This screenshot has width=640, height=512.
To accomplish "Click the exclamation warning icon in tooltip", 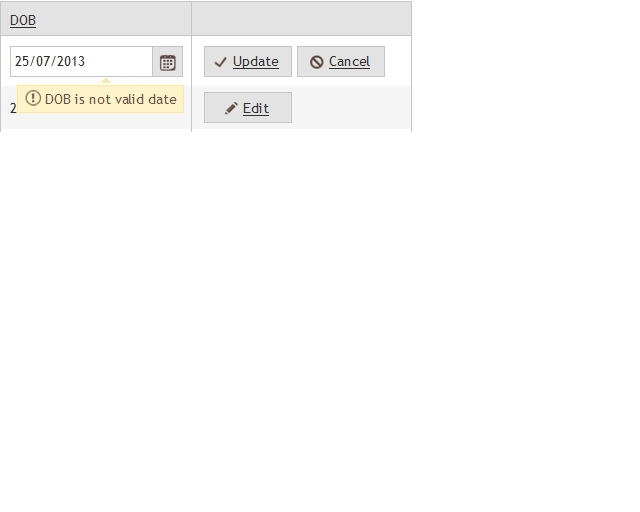I will [x=33, y=98].
